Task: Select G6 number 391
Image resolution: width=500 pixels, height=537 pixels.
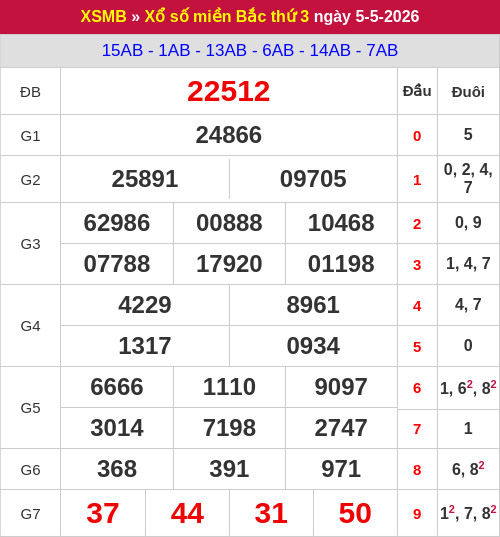Action: coord(229,469)
